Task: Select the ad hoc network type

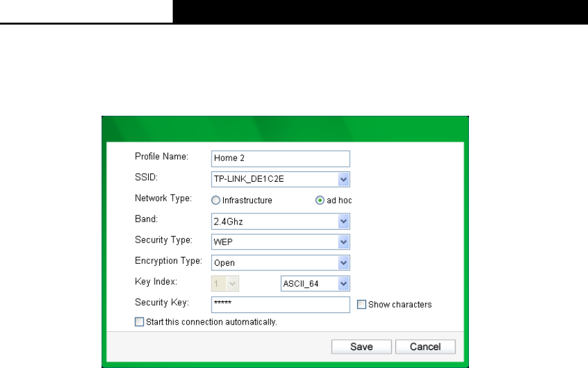Action: pyautogui.click(x=320, y=200)
